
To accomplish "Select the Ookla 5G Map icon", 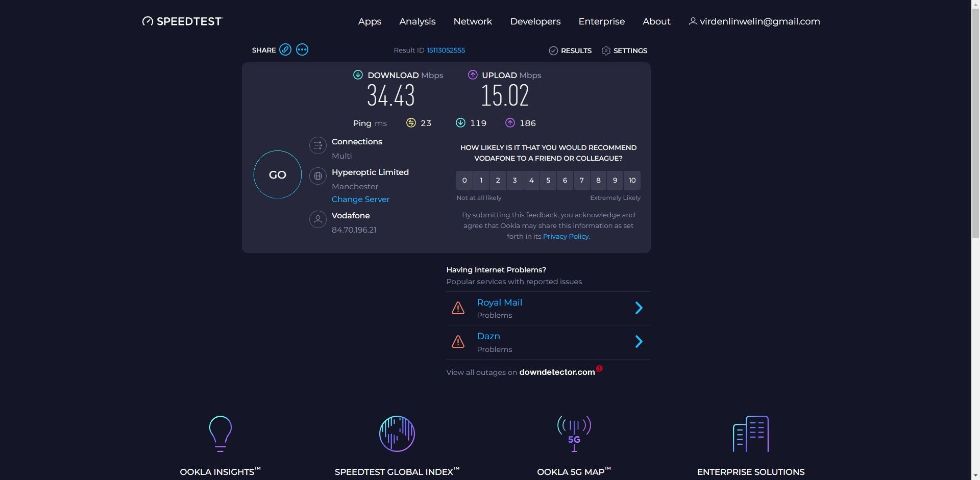I will [x=574, y=433].
